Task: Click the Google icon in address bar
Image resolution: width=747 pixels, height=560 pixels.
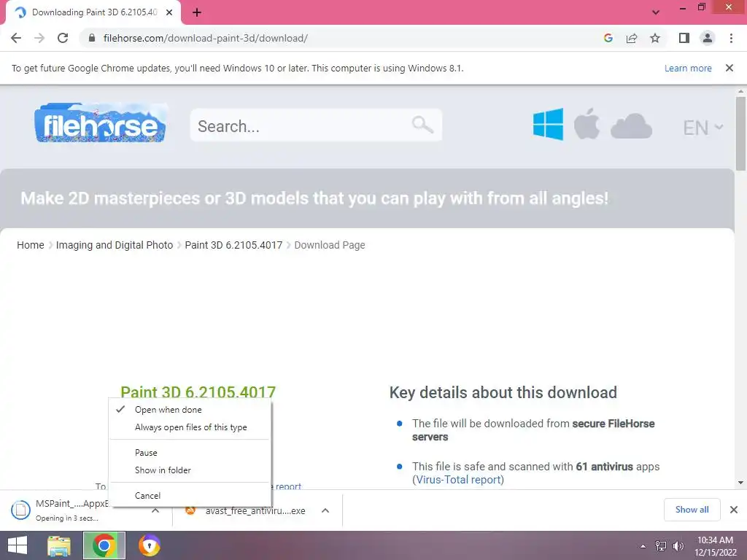Action: pyautogui.click(x=608, y=38)
